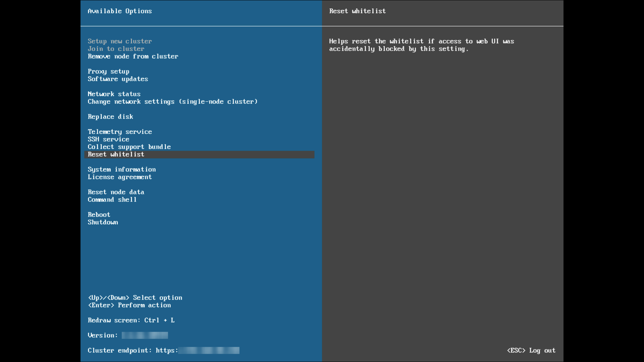Image resolution: width=644 pixels, height=362 pixels.
Task: Click '<ESC> Log out' at bottom right
Action: [531, 351]
